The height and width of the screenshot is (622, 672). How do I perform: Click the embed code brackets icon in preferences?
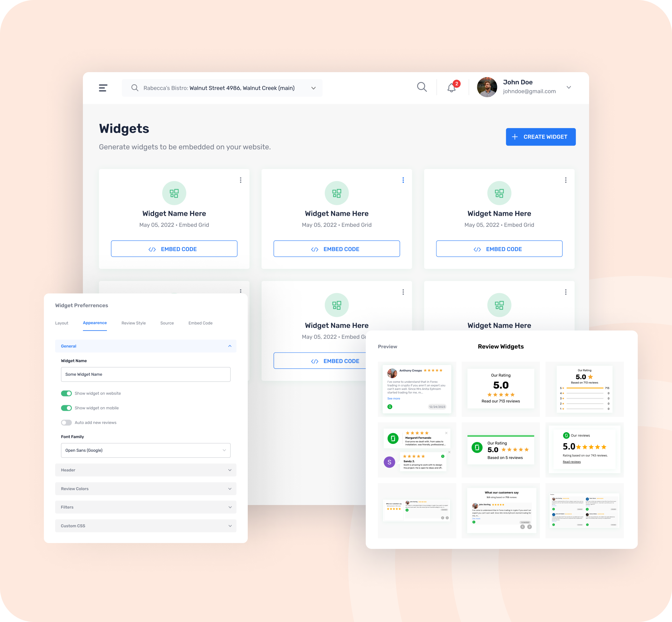tap(200, 323)
